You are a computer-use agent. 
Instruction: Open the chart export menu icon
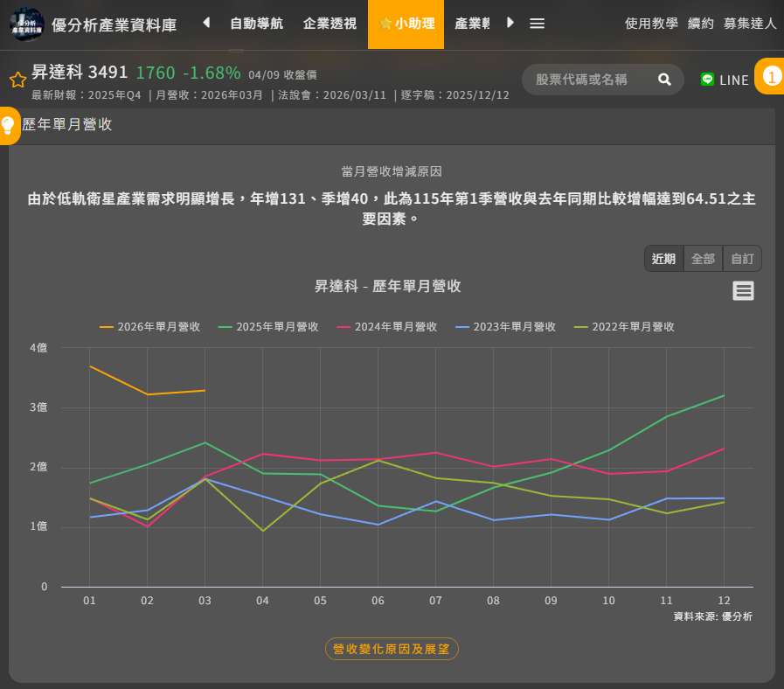[x=743, y=291]
